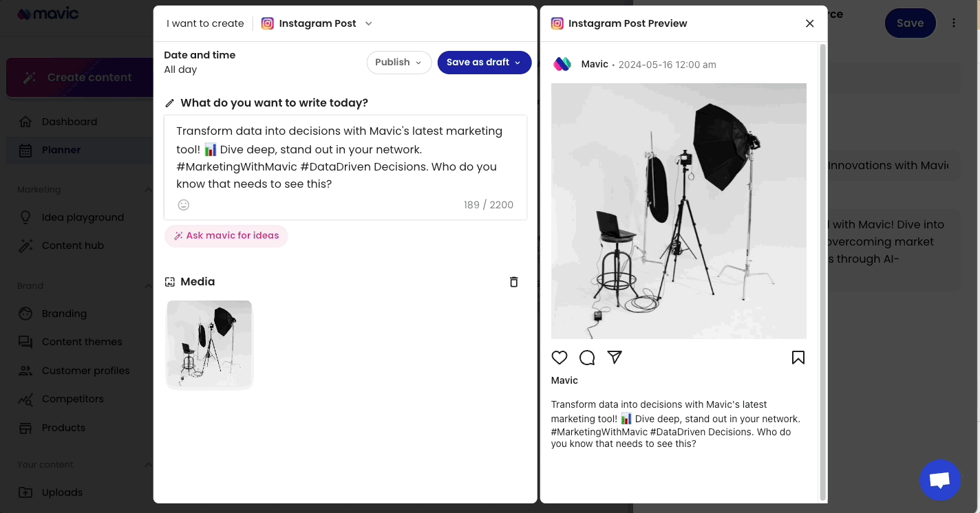Click the Mavic avatar in the preview
Viewport: 980px width, 513px height.
(x=562, y=64)
